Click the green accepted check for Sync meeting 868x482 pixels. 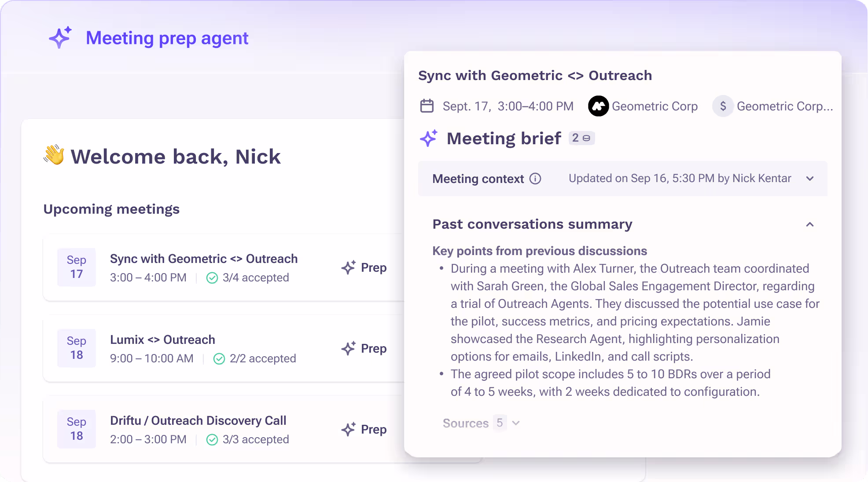pyautogui.click(x=212, y=278)
